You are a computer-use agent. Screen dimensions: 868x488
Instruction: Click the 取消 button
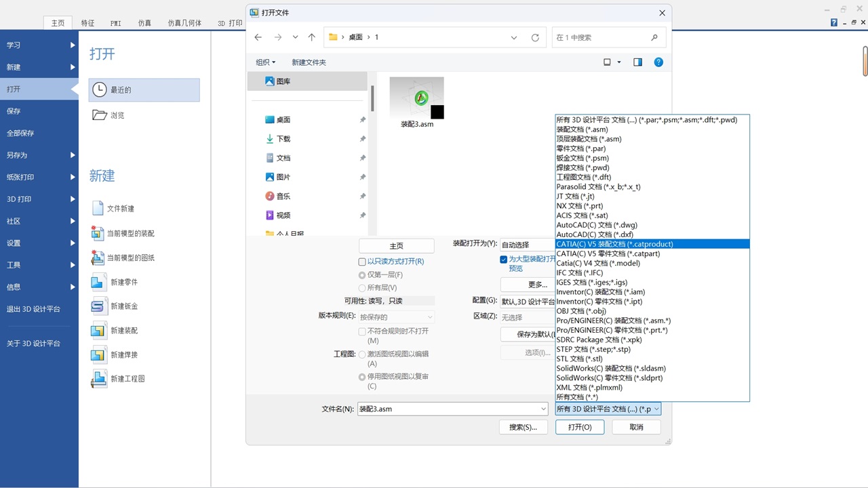[636, 428]
